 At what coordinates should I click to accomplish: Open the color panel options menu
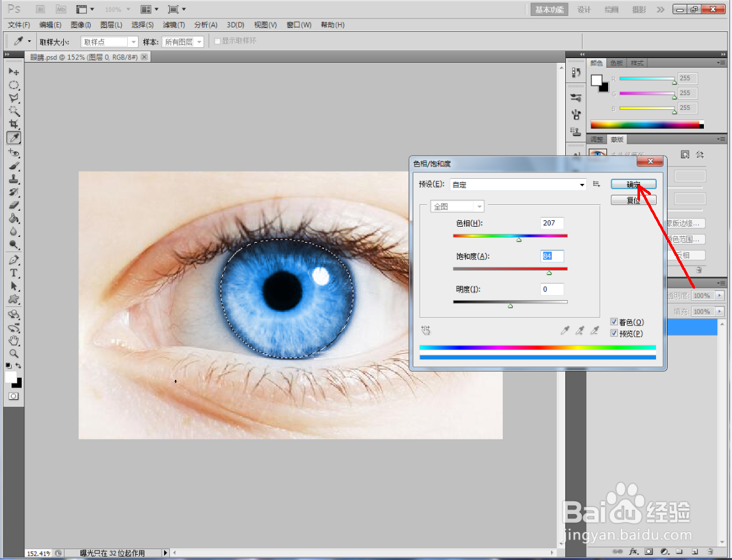coord(721,63)
